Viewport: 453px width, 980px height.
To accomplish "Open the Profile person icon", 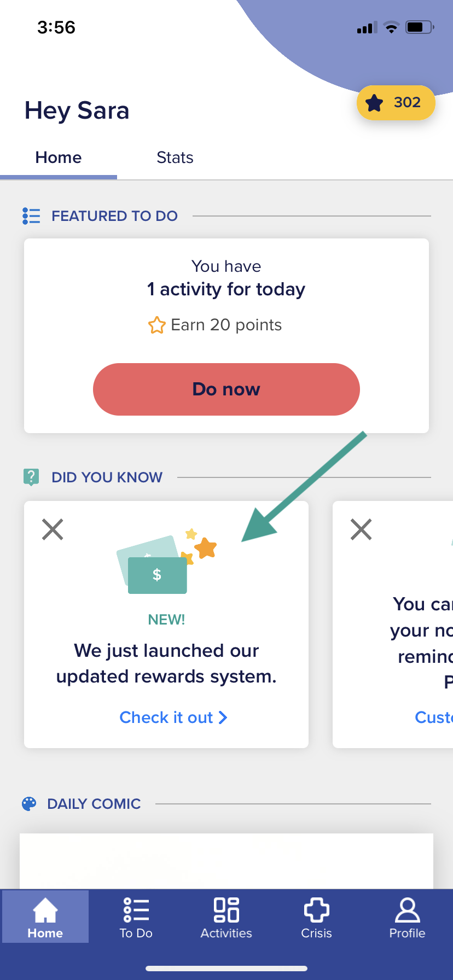I will pyautogui.click(x=407, y=911).
